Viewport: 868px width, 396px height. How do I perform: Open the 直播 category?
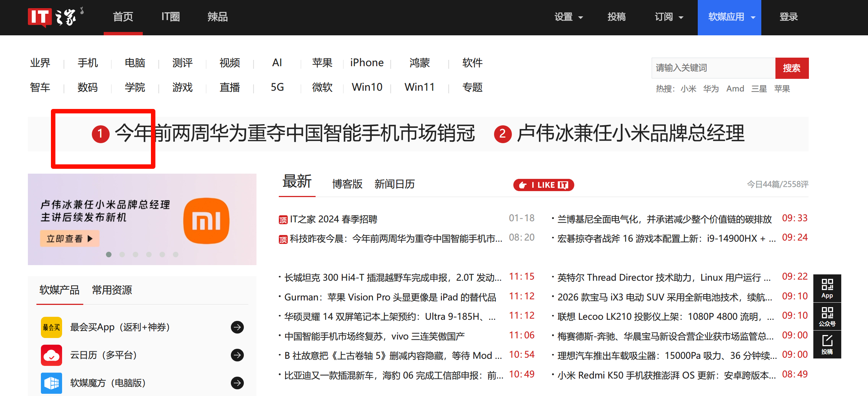(x=230, y=87)
